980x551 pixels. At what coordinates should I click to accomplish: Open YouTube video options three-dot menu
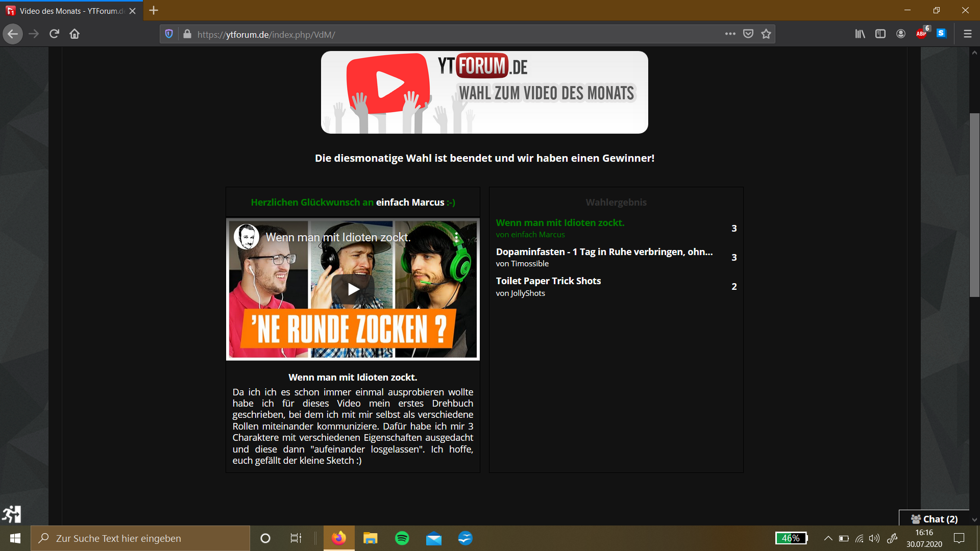click(x=456, y=237)
